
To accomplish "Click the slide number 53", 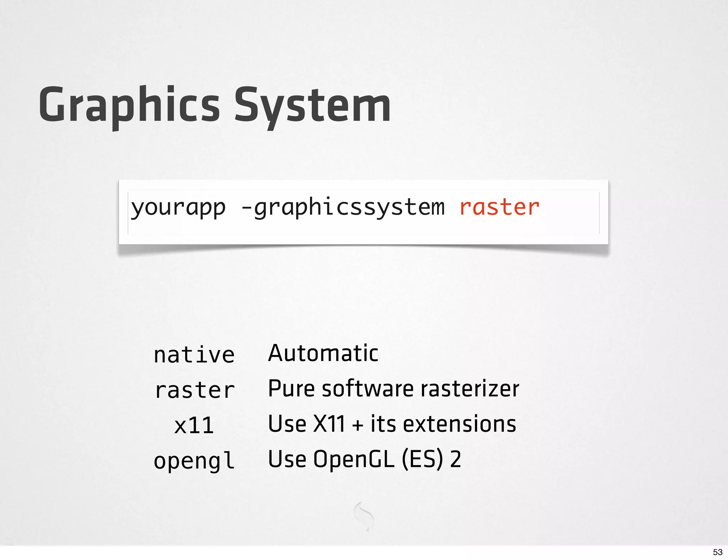I will [x=717, y=552].
